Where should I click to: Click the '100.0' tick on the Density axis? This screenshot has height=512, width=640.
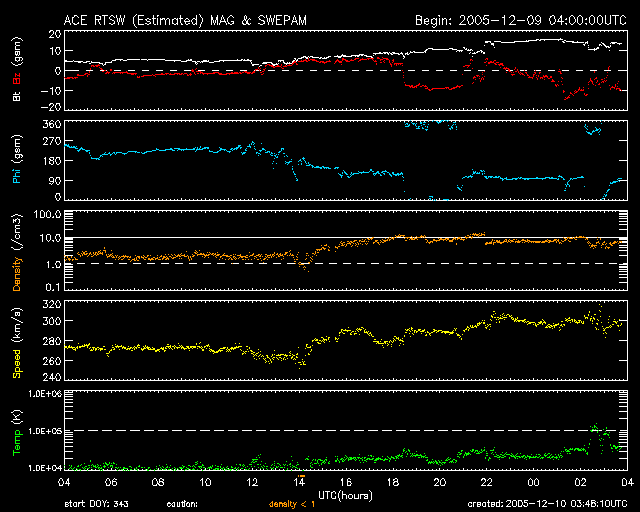47,214
